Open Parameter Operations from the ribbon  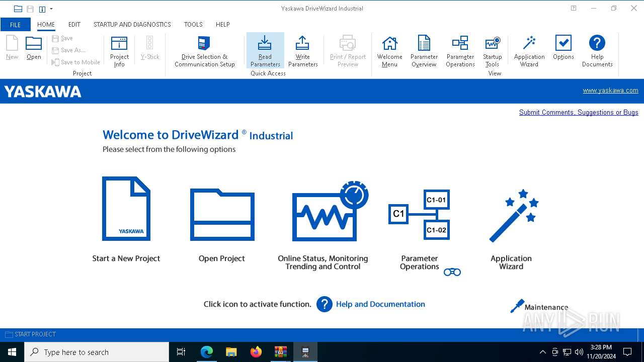[460, 51]
